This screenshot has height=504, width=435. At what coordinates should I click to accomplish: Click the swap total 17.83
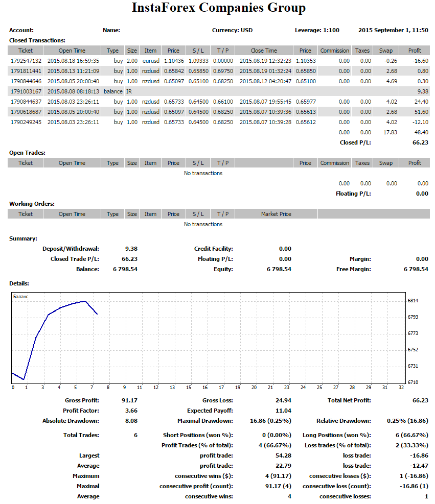point(391,132)
